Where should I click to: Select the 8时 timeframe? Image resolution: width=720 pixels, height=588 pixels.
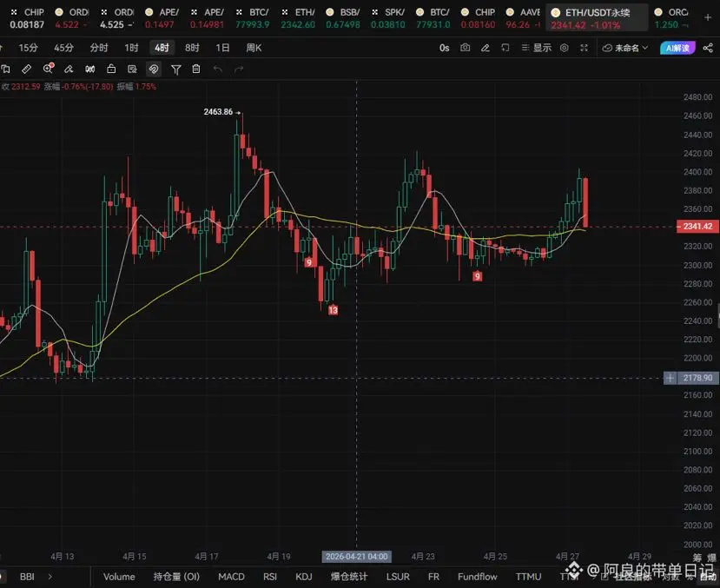click(192, 48)
